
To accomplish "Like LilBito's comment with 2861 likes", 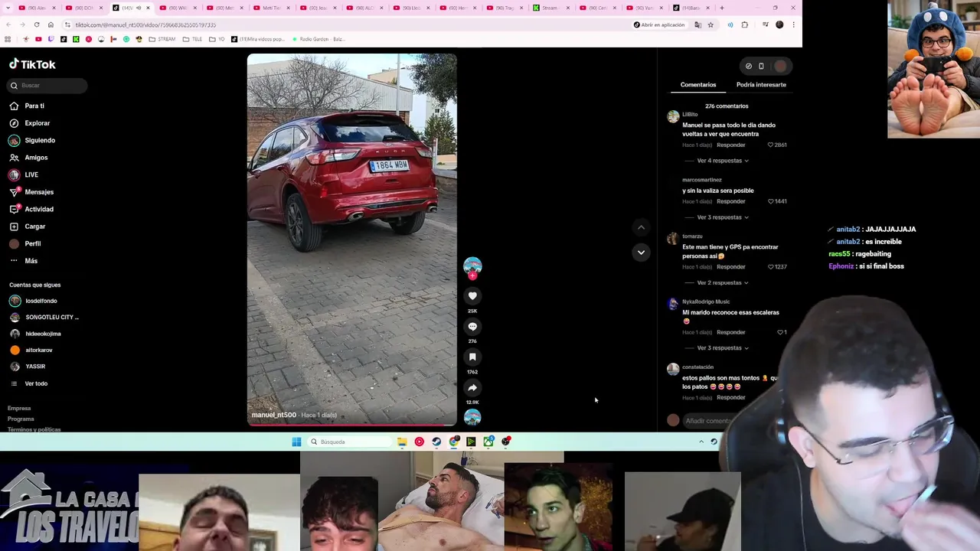I will point(771,145).
